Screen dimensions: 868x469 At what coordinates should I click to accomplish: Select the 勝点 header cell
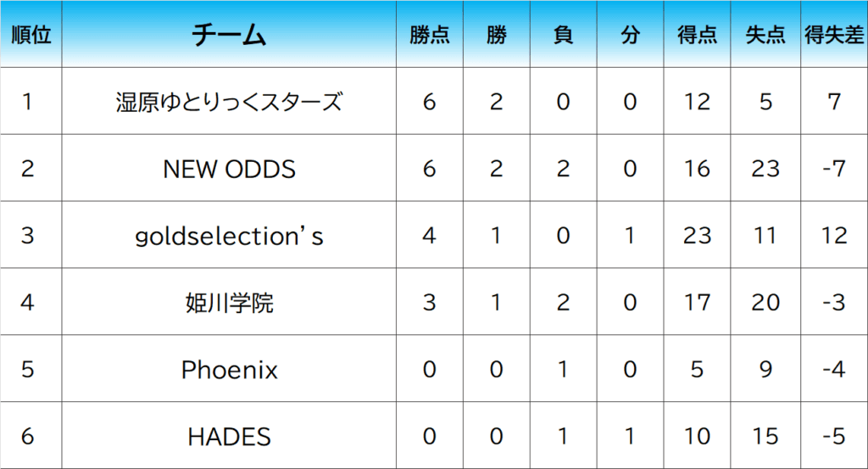(x=430, y=34)
